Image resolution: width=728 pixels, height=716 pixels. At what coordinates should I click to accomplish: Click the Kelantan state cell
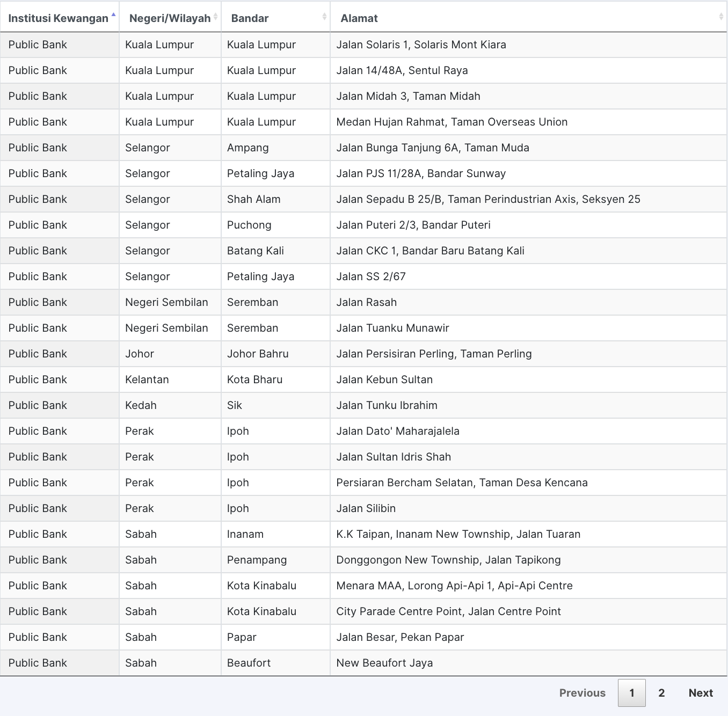[x=147, y=379]
